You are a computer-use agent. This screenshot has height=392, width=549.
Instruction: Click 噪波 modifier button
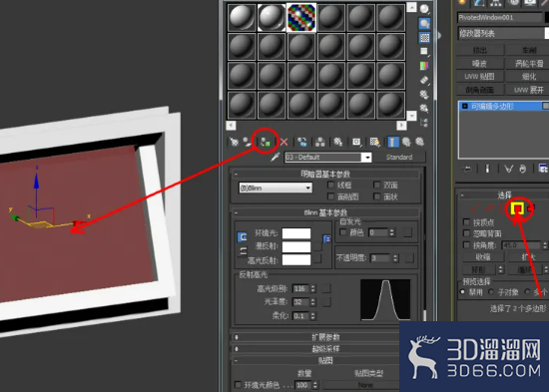tap(480, 64)
